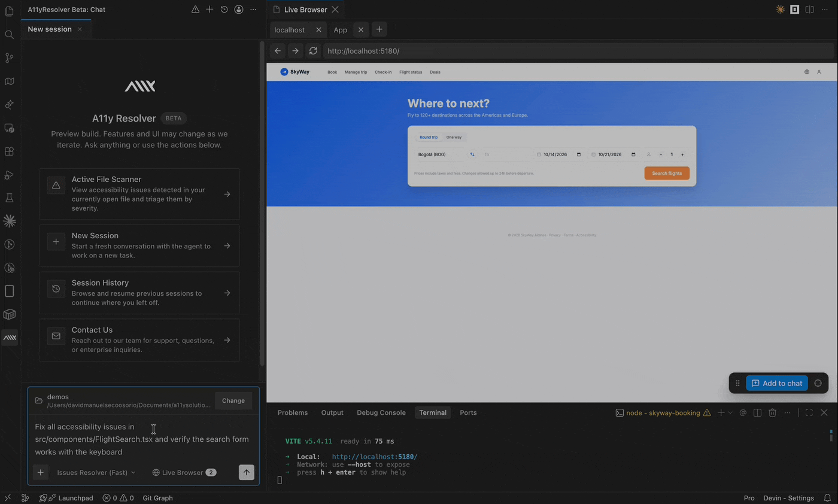838x504 pixels.
Task: Go back in the Live Browser
Action: click(278, 51)
